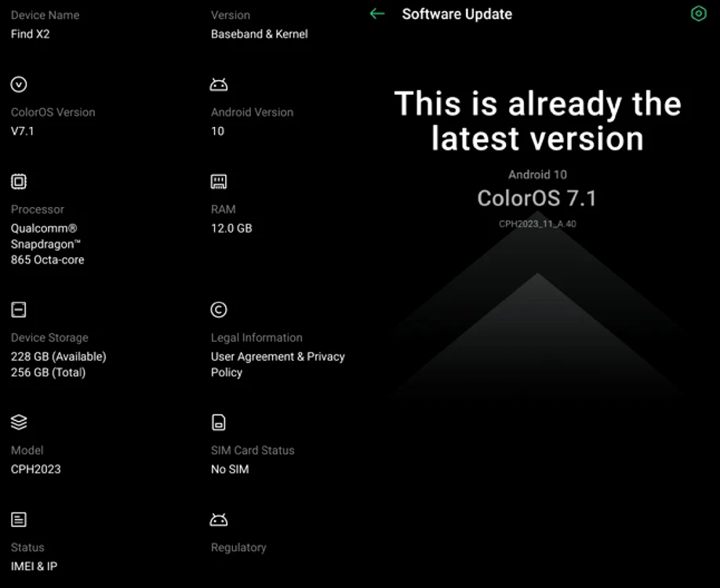Open IMEI & IP status
Image resolution: width=720 pixels, height=588 pixels.
[34, 566]
